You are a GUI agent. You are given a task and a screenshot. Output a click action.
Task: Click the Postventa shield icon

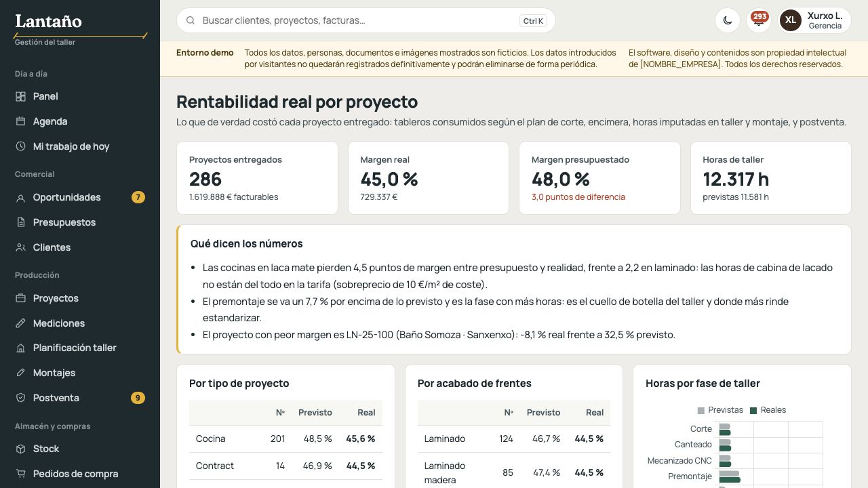(x=20, y=398)
